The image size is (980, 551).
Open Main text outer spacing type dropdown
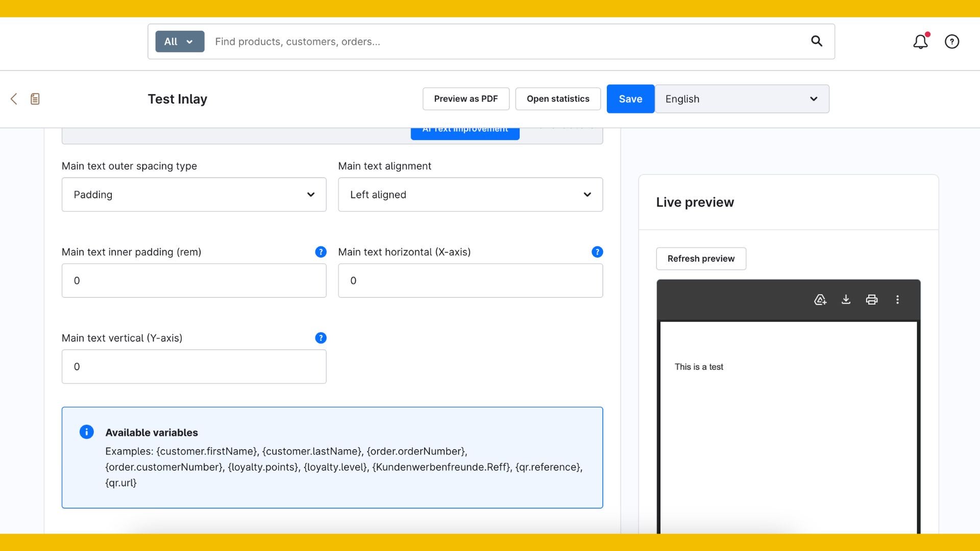[194, 194]
